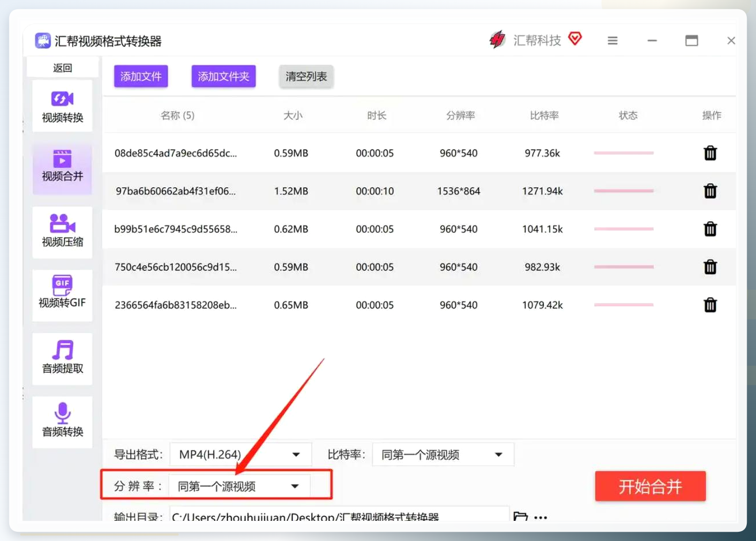The image size is (756, 541).
Task: Open more output options ellipsis
Action: point(540,517)
